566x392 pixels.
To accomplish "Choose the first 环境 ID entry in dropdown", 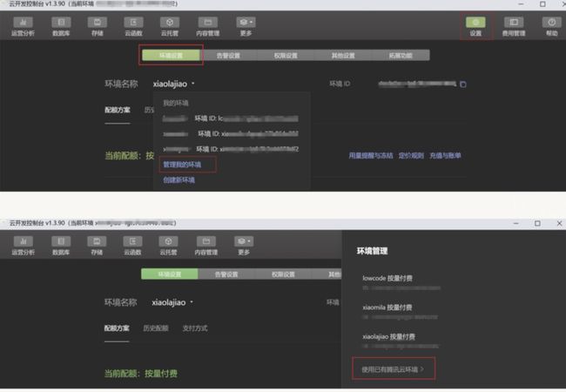I will coord(230,118).
